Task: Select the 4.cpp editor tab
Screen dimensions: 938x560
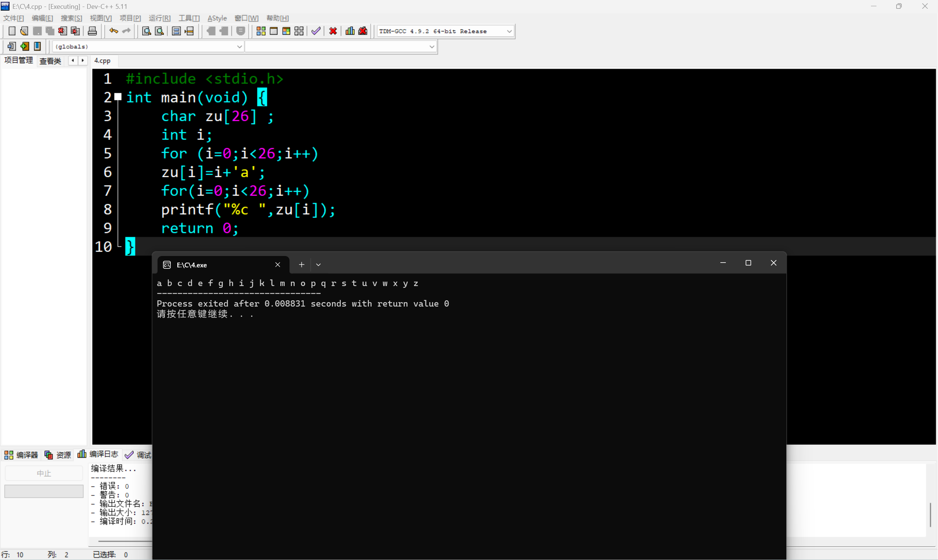Action: (102, 60)
